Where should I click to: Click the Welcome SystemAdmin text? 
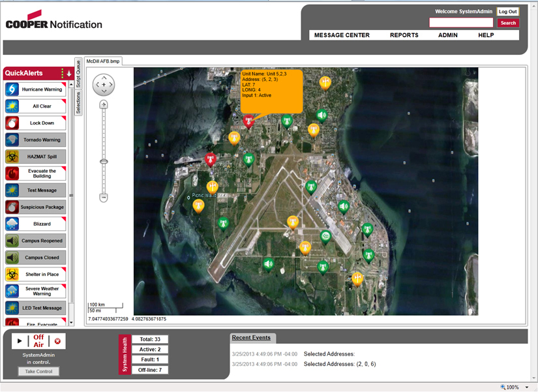tap(464, 11)
